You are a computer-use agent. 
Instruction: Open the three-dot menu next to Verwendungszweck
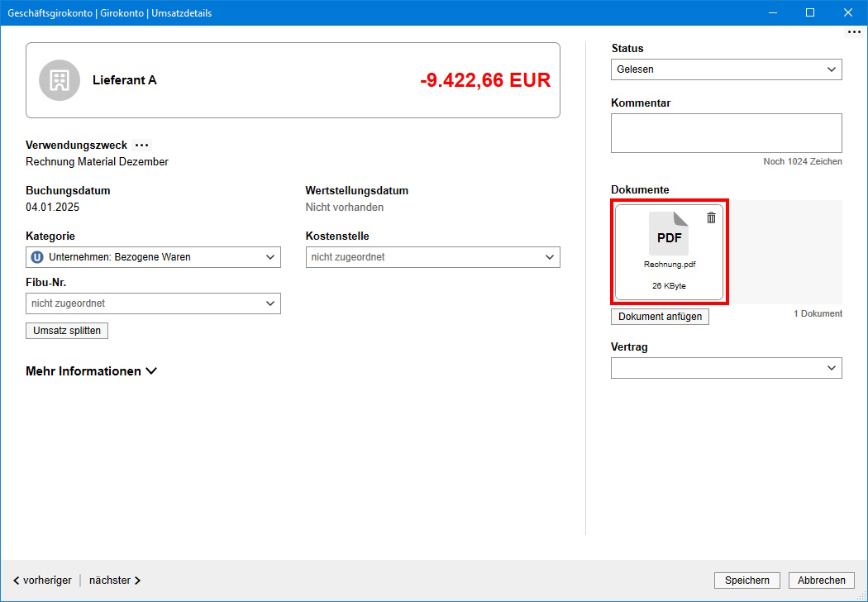tap(141, 145)
